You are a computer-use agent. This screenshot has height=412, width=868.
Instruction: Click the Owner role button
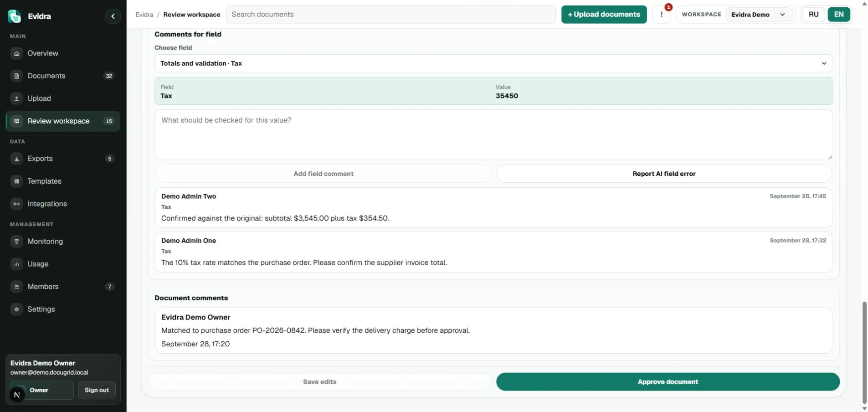click(42, 390)
